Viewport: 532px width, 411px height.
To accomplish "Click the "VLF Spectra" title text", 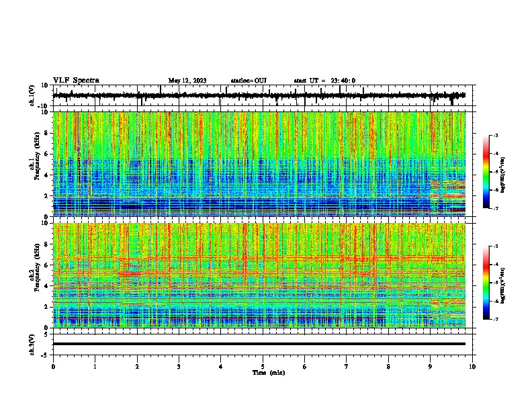I will point(76,80).
